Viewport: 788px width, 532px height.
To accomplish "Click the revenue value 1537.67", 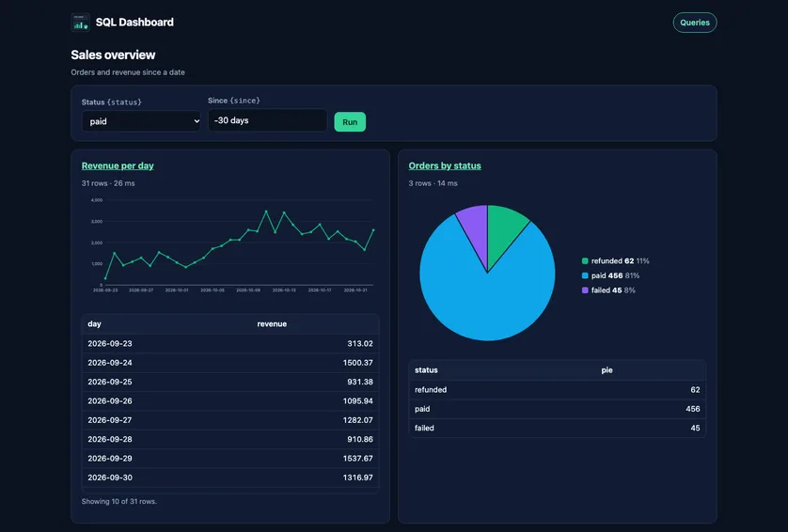I will click(x=358, y=458).
